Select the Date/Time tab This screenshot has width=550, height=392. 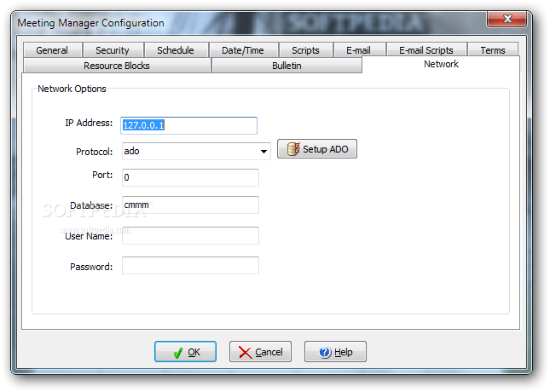pyautogui.click(x=243, y=50)
